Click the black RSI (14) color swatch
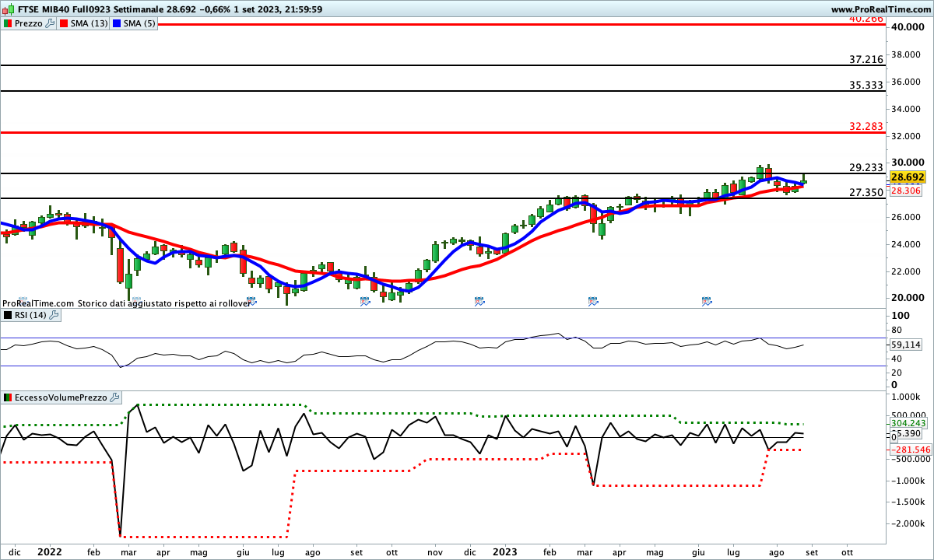 click(8, 314)
